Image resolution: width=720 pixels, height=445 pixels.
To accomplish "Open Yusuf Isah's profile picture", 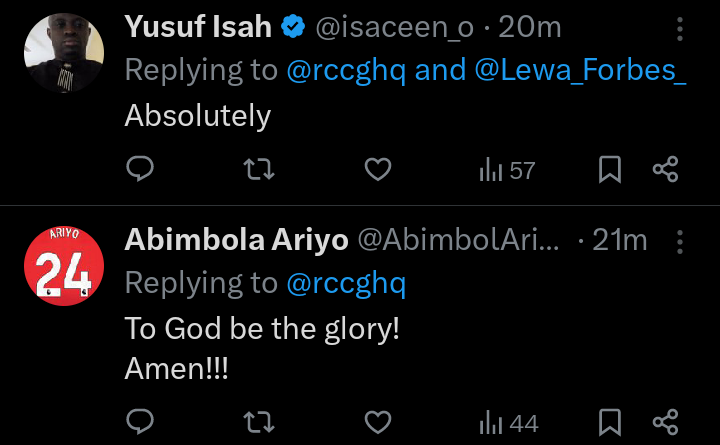I will [x=64, y=53].
